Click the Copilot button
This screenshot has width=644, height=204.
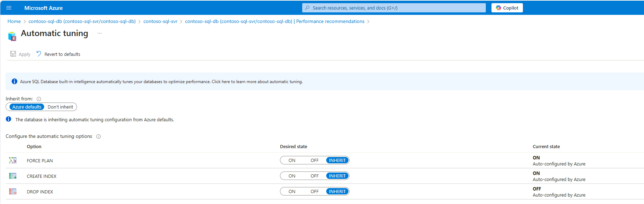[x=507, y=8]
